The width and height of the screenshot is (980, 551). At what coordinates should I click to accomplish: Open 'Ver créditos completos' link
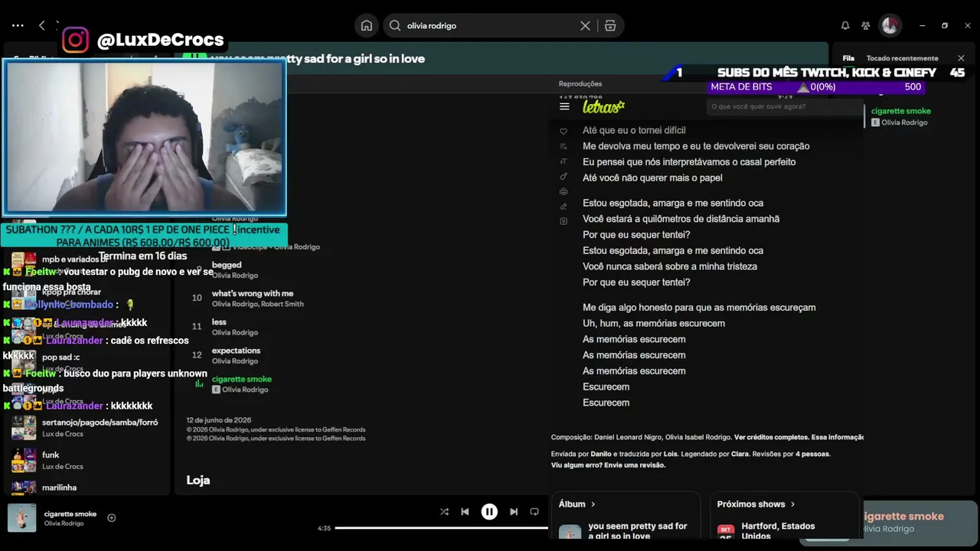[x=771, y=437]
